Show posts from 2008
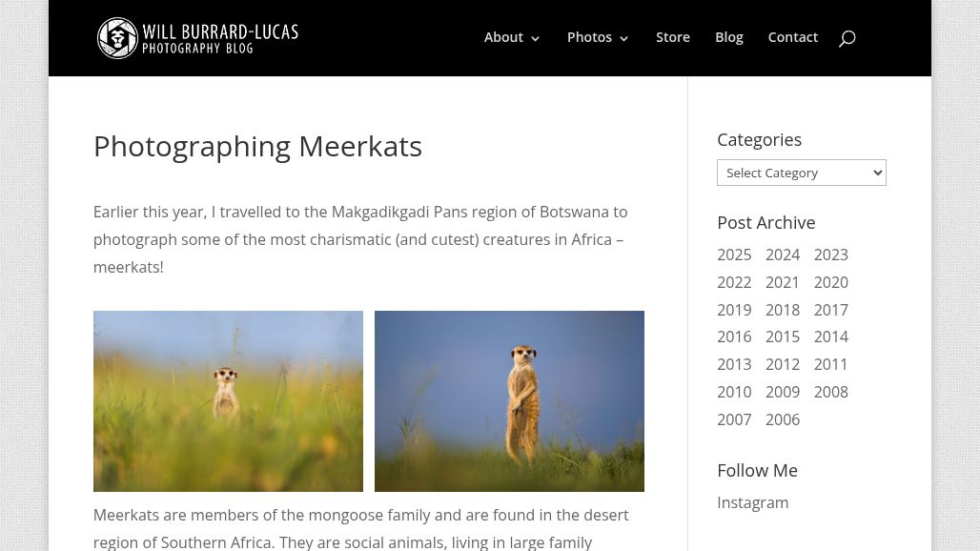The height and width of the screenshot is (551, 980). click(x=830, y=392)
